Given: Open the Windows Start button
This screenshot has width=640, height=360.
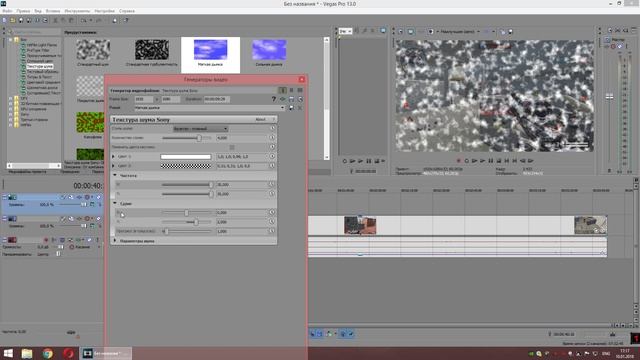Looking at the screenshot, I should point(8,353).
